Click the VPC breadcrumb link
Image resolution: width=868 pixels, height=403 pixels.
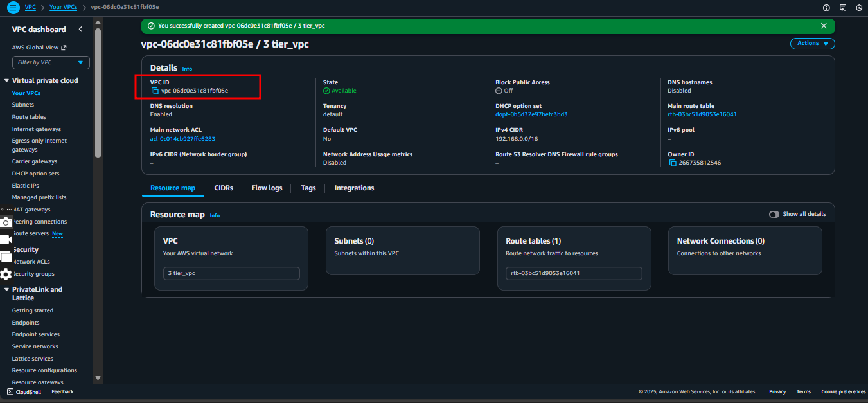(x=30, y=7)
